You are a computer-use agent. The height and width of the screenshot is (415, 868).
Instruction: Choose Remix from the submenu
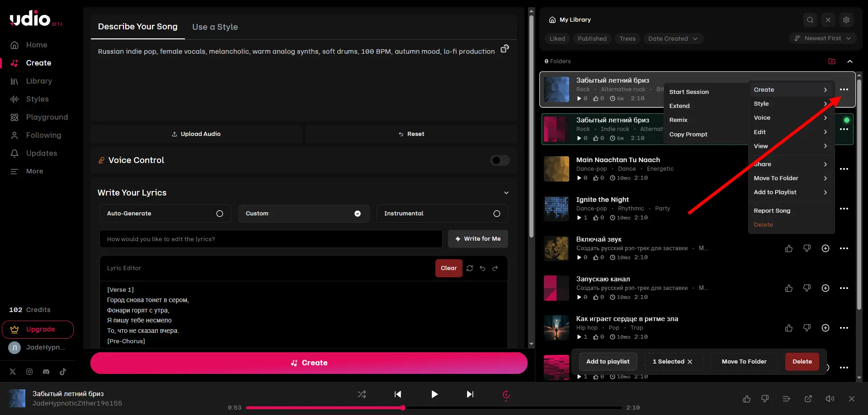tap(678, 120)
